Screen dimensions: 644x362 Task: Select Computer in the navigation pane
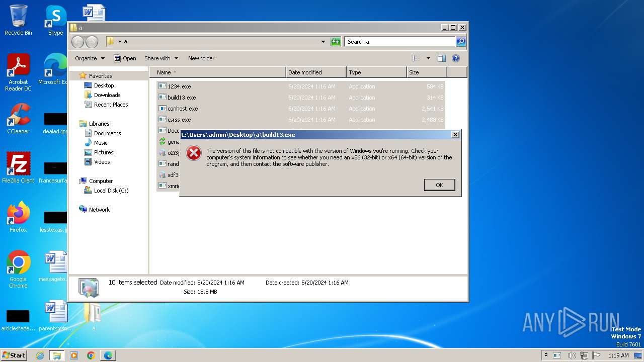(101, 181)
